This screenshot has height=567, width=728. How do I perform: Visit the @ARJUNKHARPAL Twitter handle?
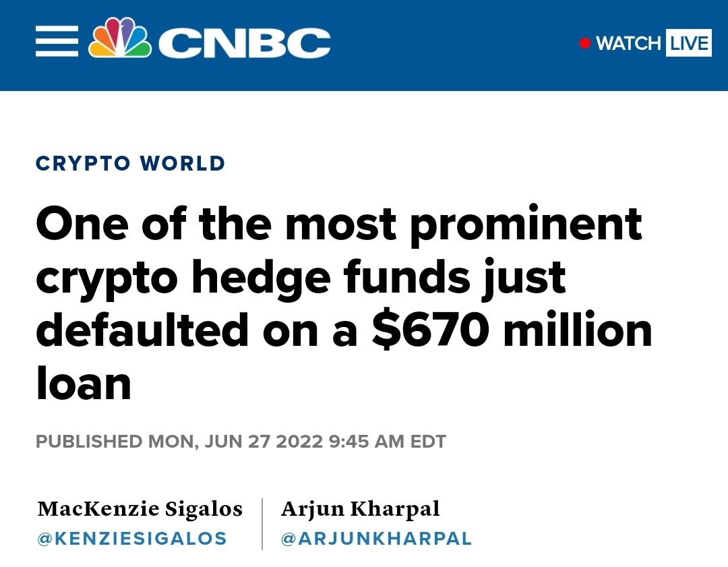click(x=376, y=539)
